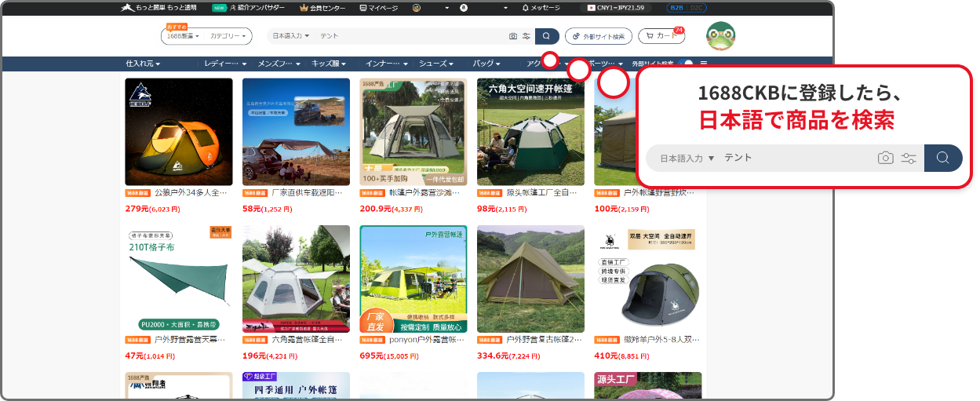Click the dark magnifier search button
The width and height of the screenshot is (980, 401).
[x=547, y=36]
